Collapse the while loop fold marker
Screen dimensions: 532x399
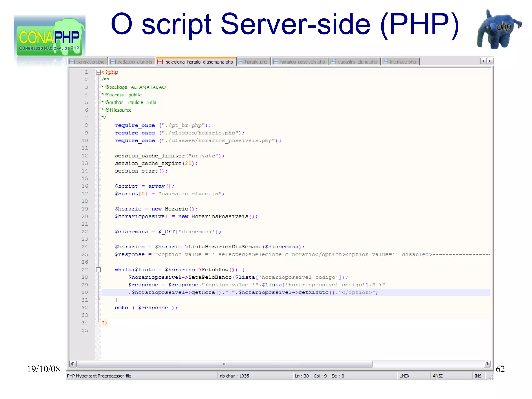click(98, 270)
